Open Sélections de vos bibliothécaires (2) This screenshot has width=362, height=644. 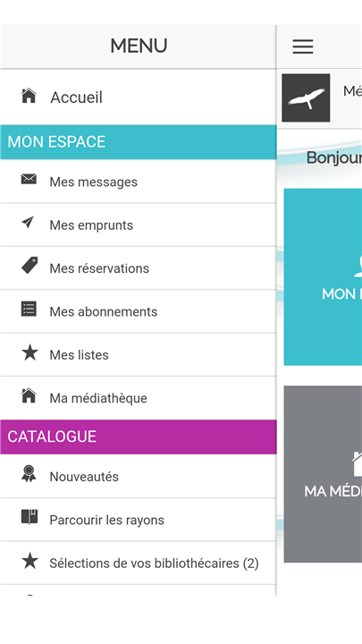pos(139,563)
